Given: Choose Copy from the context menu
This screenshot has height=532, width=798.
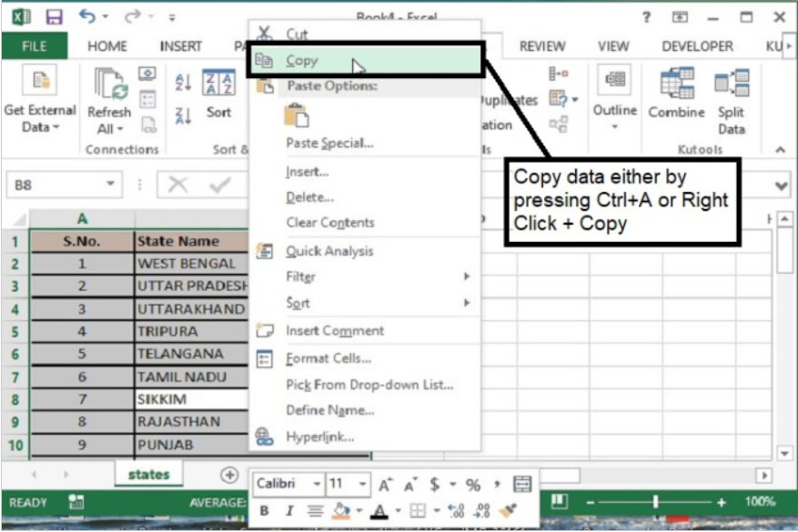Looking at the screenshot, I should (x=366, y=61).
